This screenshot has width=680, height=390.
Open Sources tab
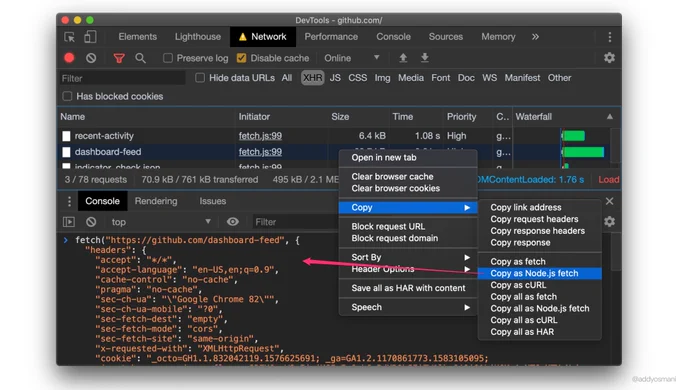[446, 37]
